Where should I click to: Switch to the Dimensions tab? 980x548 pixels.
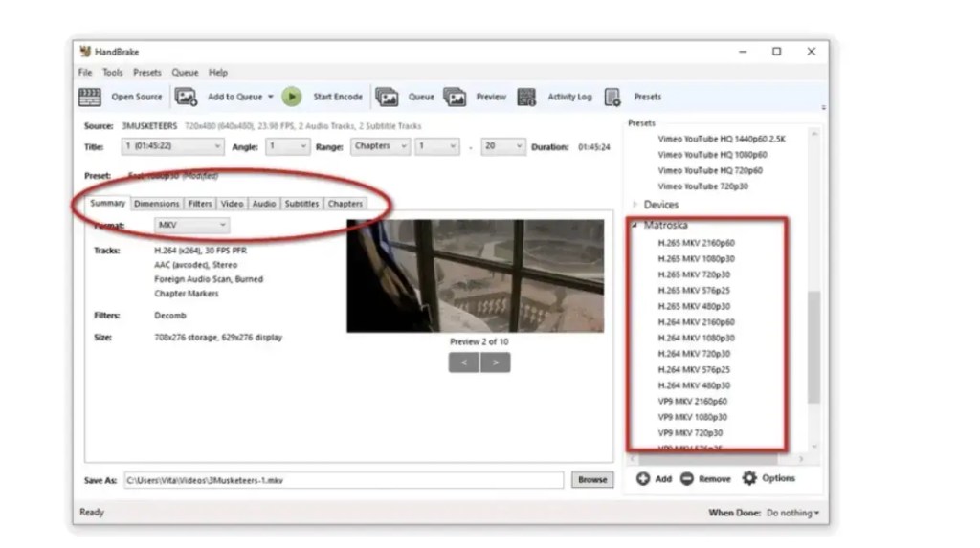click(x=156, y=204)
